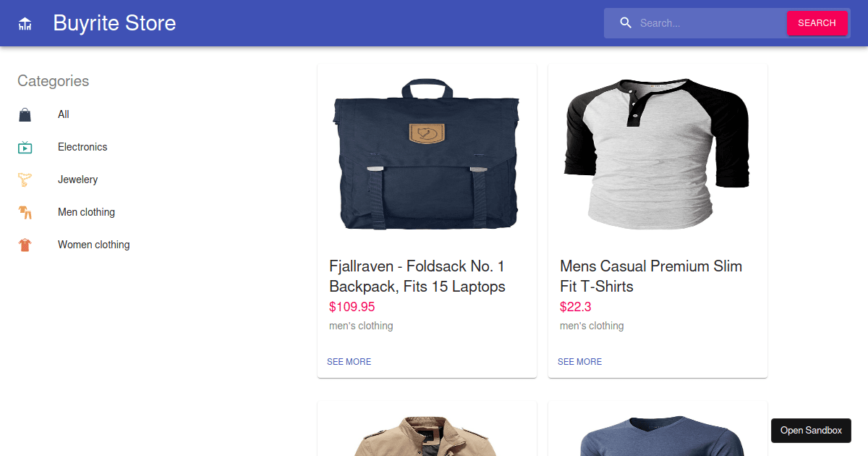Select the All category

(63, 114)
